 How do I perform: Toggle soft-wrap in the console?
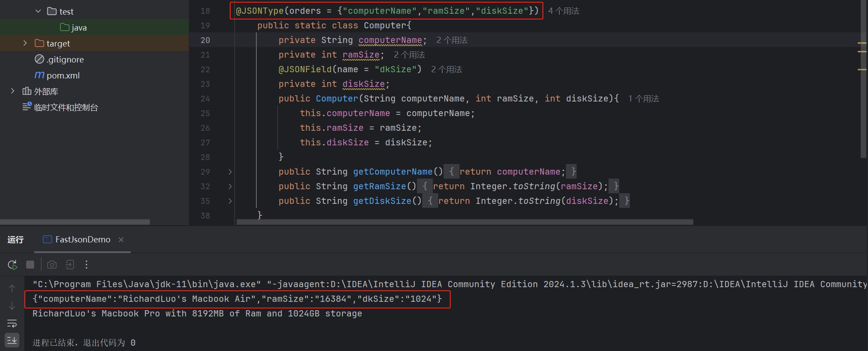(x=12, y=323)
